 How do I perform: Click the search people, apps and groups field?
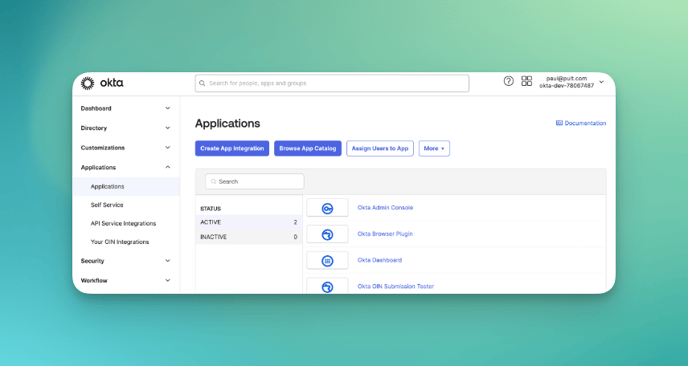point(332,83)
